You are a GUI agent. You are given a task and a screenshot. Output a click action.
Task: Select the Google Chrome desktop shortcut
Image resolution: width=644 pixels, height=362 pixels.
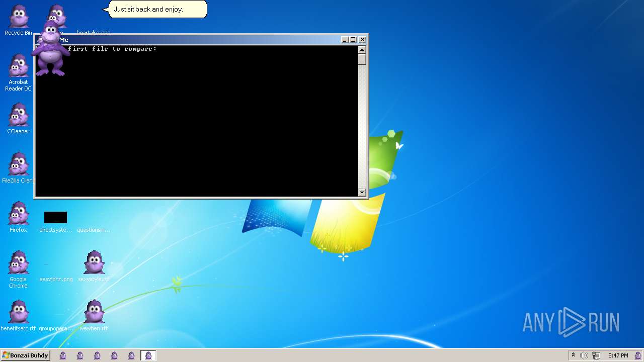18,269
